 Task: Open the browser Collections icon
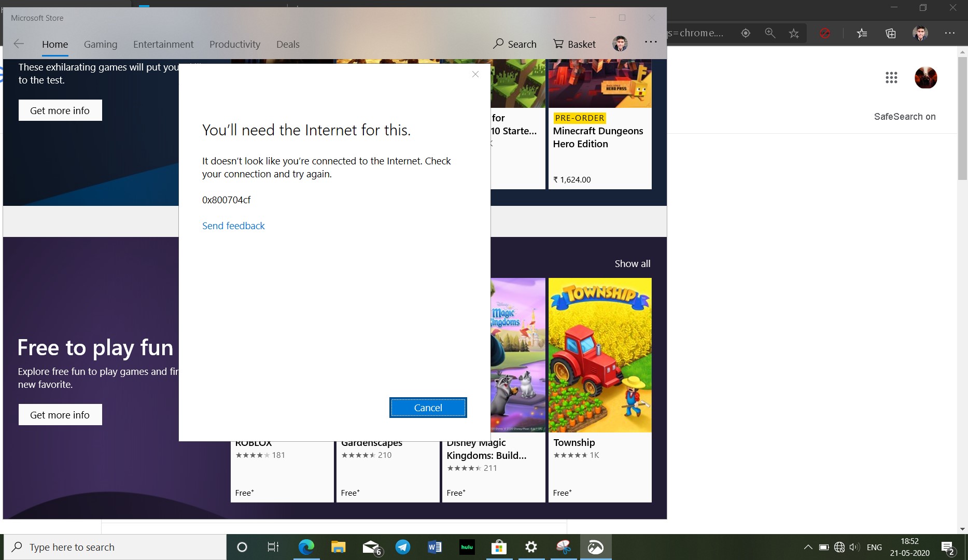coord(891,33)
